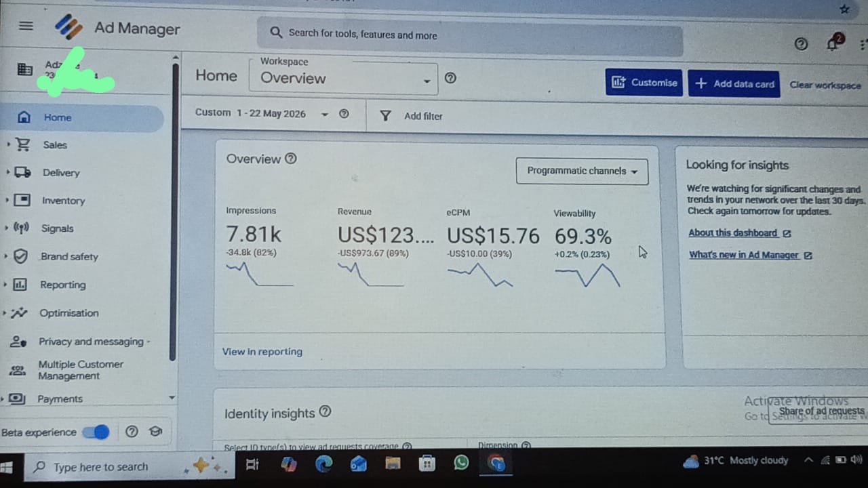
Task: Click the funnel icon beside Add filter
Action: pyautogui.click(x=385, y=116)
